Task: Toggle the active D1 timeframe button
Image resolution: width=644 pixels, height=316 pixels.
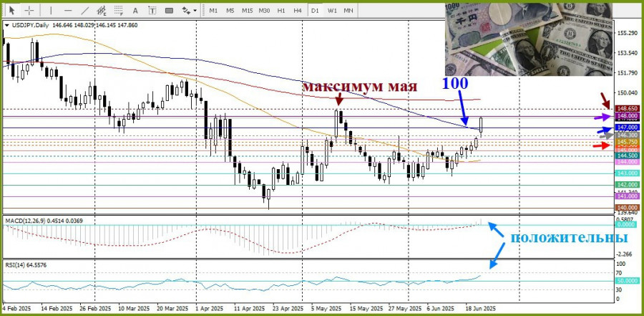Action: [315, 10]
